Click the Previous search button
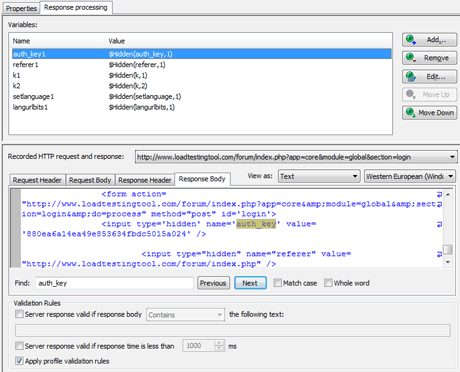 (213, 283)
